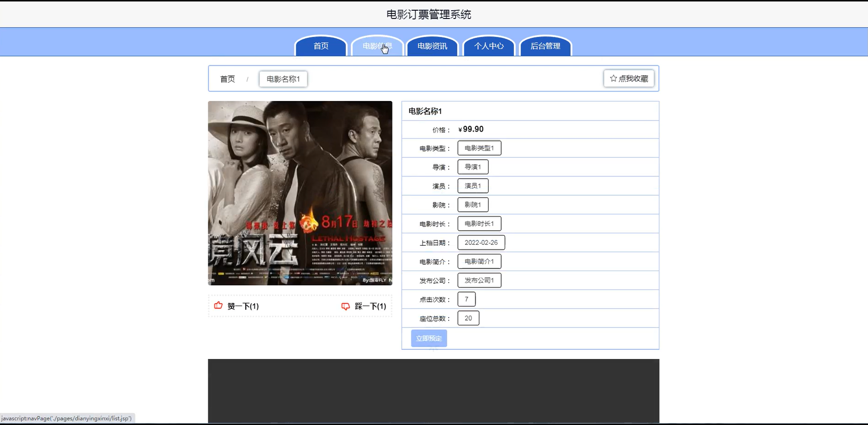Click the 电影名称1 title in details panel
Screen dimensions: 868x425
425,111
